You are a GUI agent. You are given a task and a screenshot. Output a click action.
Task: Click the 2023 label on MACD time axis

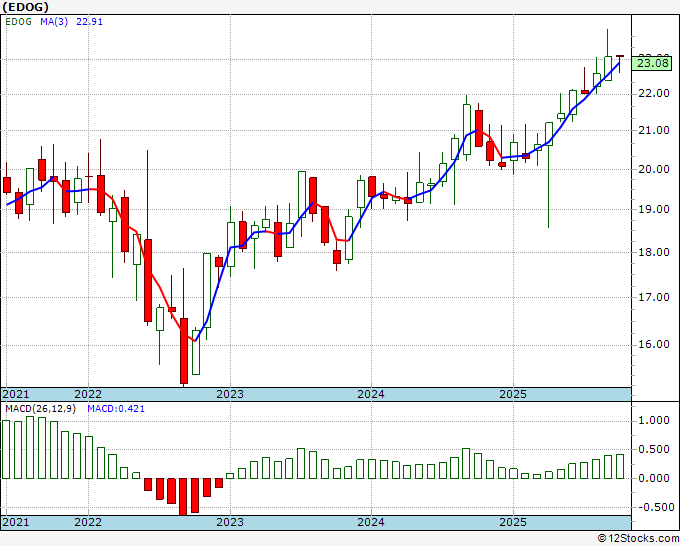coord(230,522)
